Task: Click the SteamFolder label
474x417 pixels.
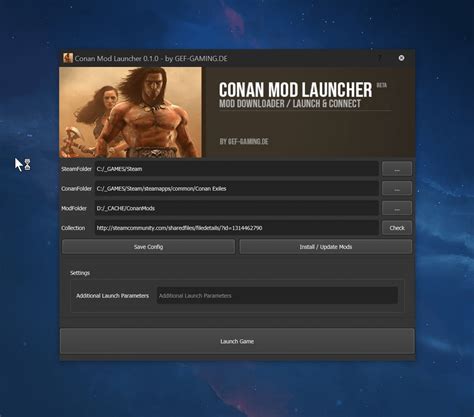Action: (x=76, y=169)
